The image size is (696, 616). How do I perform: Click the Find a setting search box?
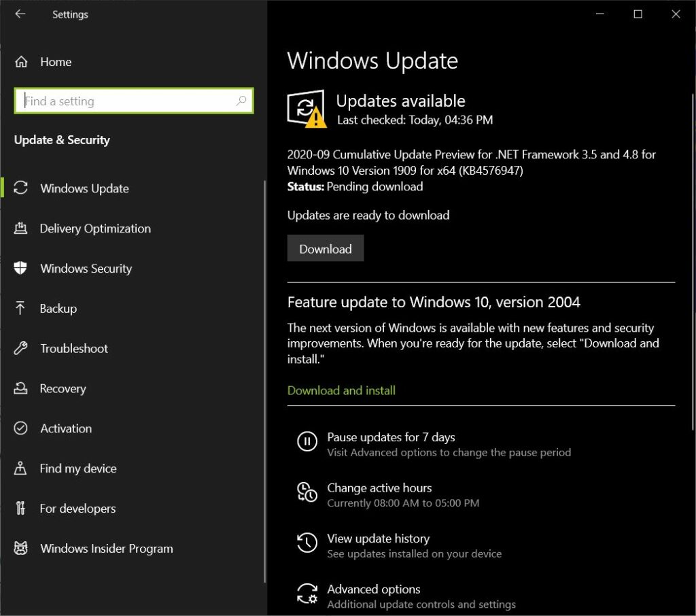133,101
